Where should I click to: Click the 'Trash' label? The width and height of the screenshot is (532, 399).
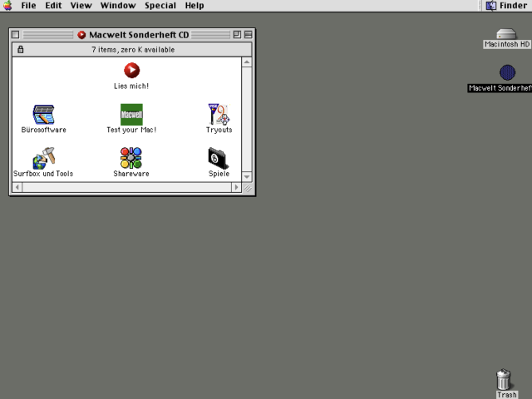click(x=507, y=395)
